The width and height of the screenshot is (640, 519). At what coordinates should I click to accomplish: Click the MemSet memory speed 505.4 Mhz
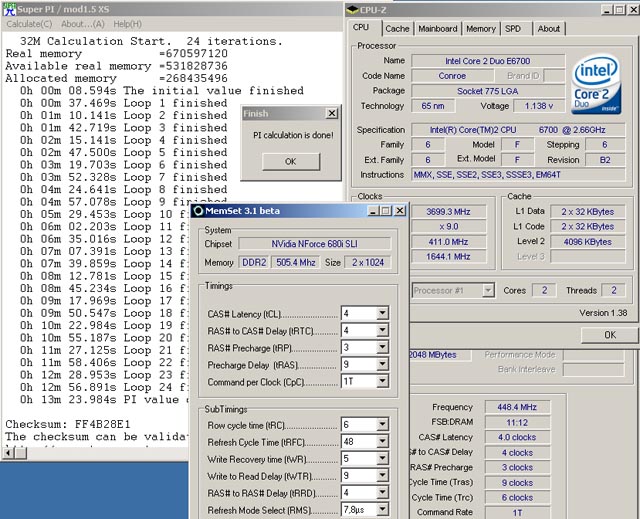[296, 262]
